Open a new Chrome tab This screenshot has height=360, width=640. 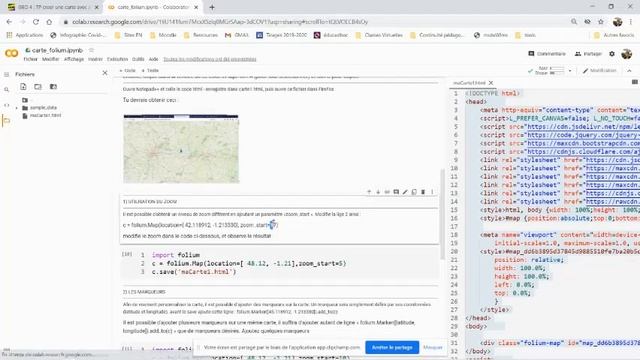pos(212,7)
